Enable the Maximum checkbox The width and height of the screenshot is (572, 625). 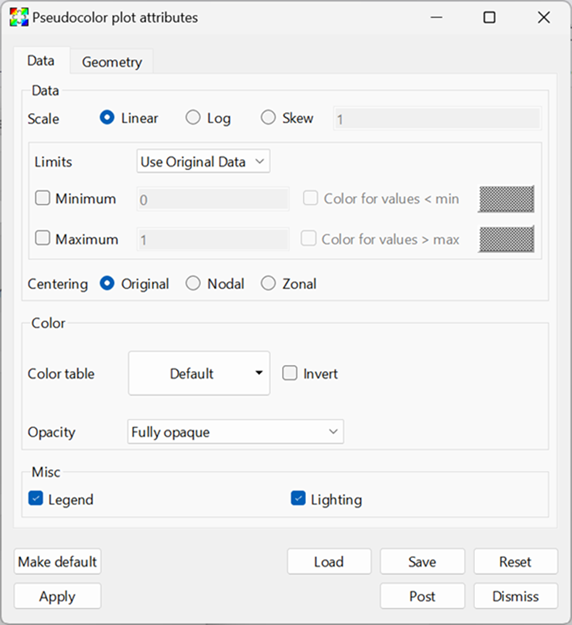click(42, 238)
